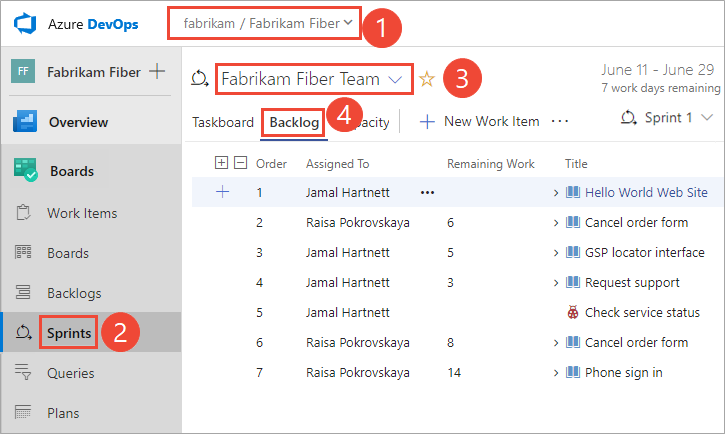
Task: Click New Work Item button
Action: 479,121
